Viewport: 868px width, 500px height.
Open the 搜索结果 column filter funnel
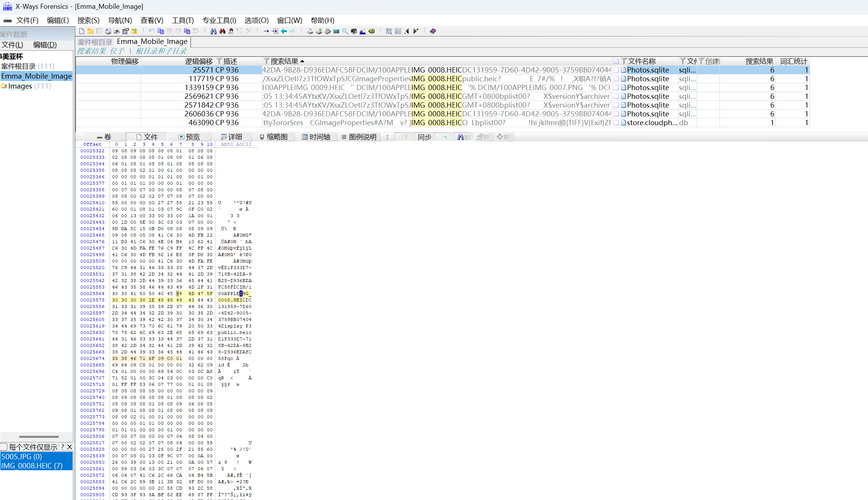[267, 61]
